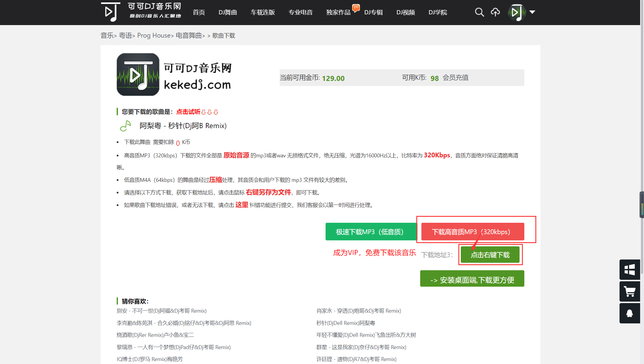
Task: Open the 车载连版 menu item
Action: pos(263,12)
